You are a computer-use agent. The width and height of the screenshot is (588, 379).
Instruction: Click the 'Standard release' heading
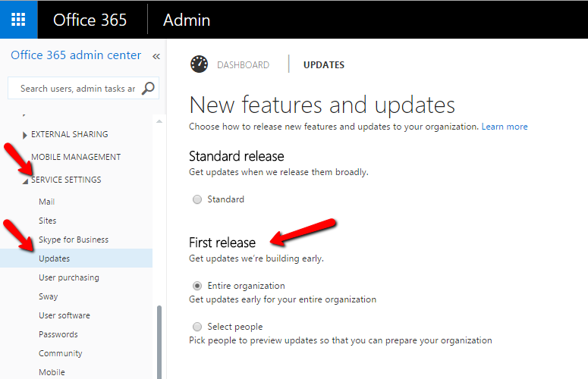click(237, 156)
